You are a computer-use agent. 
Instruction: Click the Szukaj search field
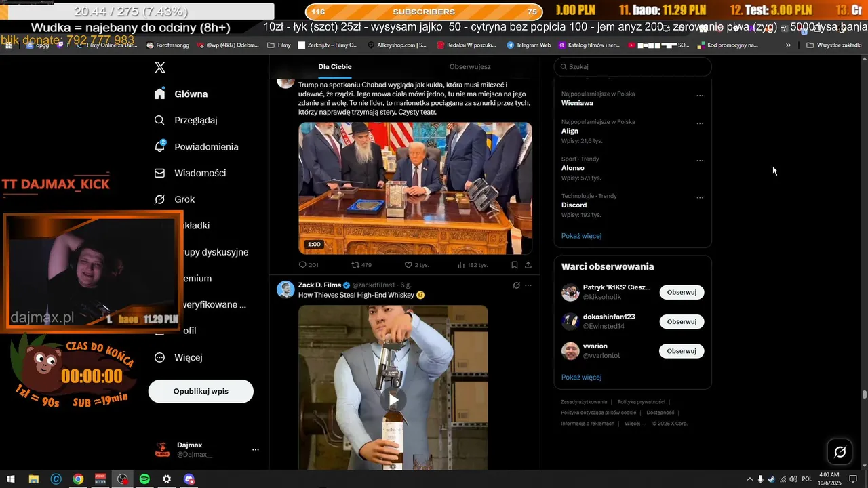633,66
